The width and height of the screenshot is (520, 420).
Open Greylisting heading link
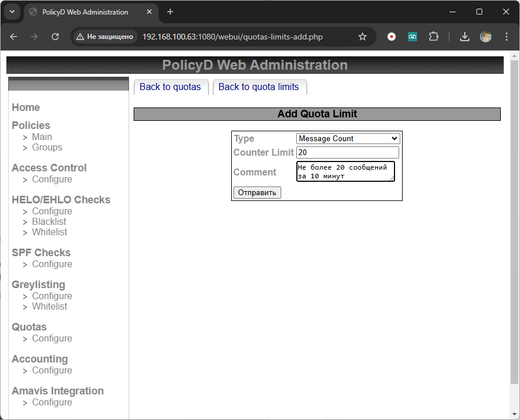(x=38, y=285)
